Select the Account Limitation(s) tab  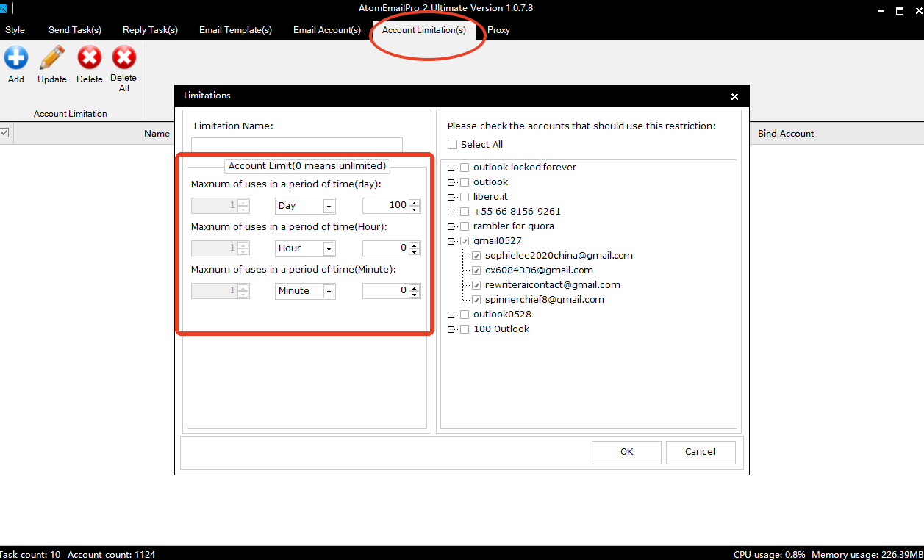tap(424, 30)
